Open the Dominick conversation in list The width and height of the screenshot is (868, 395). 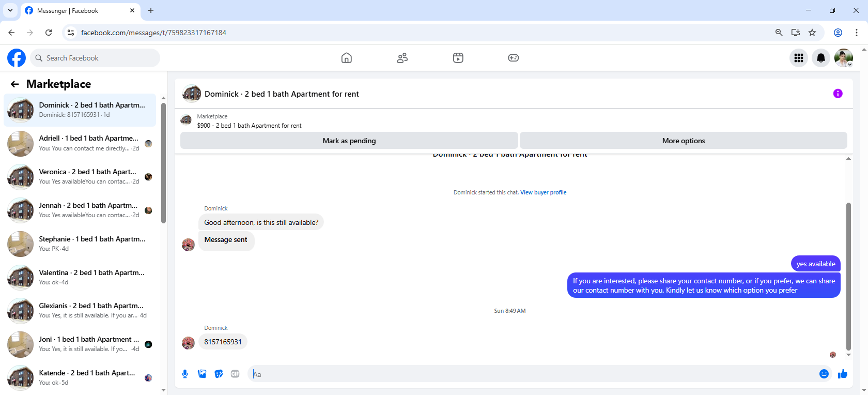coord(80,110)
